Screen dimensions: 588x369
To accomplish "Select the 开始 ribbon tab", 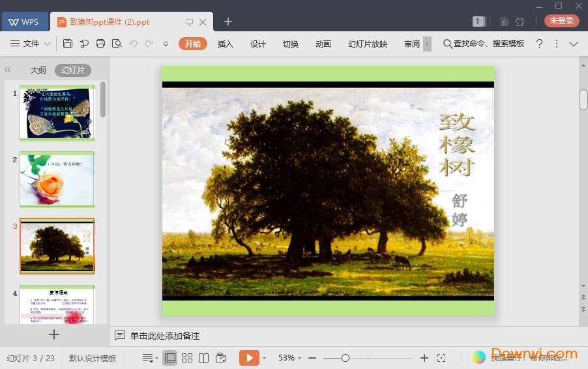I will pos(193,44).
